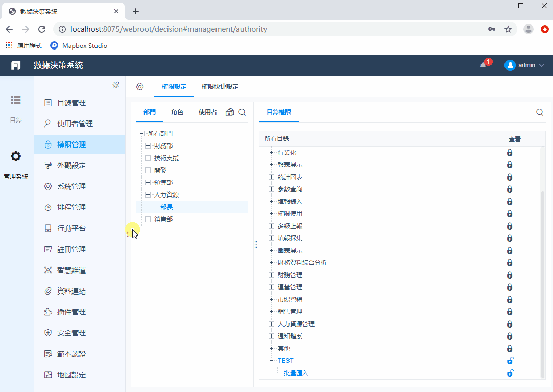Switch to the 角色 tab
553x392 pixels.
[177, 112]
